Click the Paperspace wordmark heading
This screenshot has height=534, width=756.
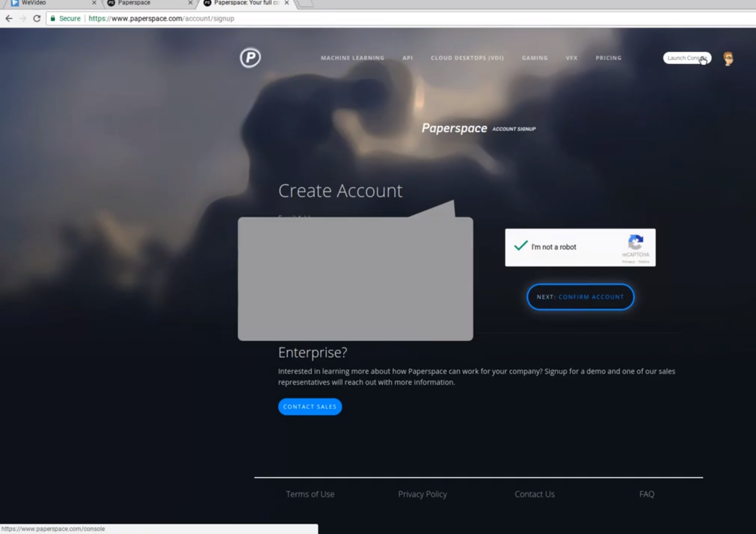(454, 128)
